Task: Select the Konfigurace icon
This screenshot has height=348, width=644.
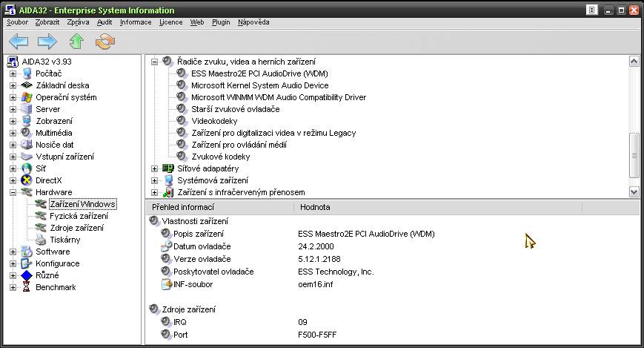Action: [x=27, y=263]
